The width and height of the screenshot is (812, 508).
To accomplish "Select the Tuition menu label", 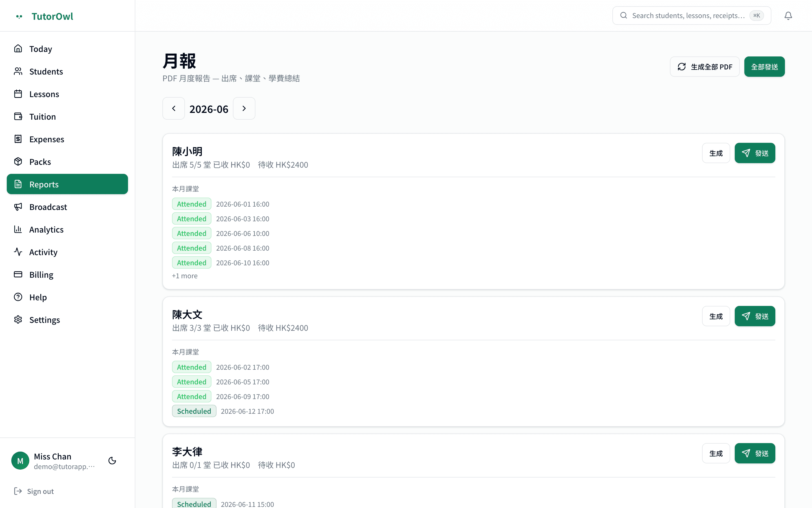I will (42, 116).
